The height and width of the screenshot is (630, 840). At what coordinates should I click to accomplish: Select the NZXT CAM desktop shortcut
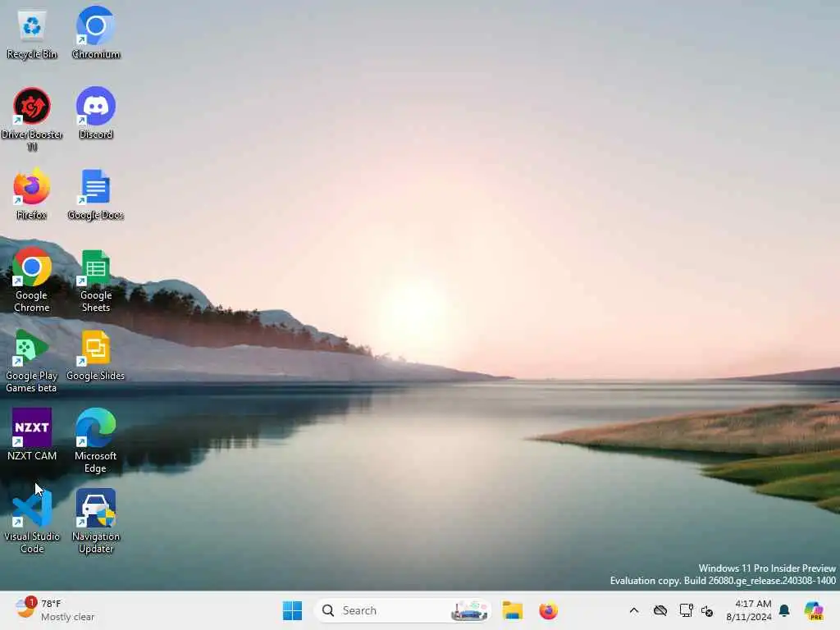click(32, 435)
